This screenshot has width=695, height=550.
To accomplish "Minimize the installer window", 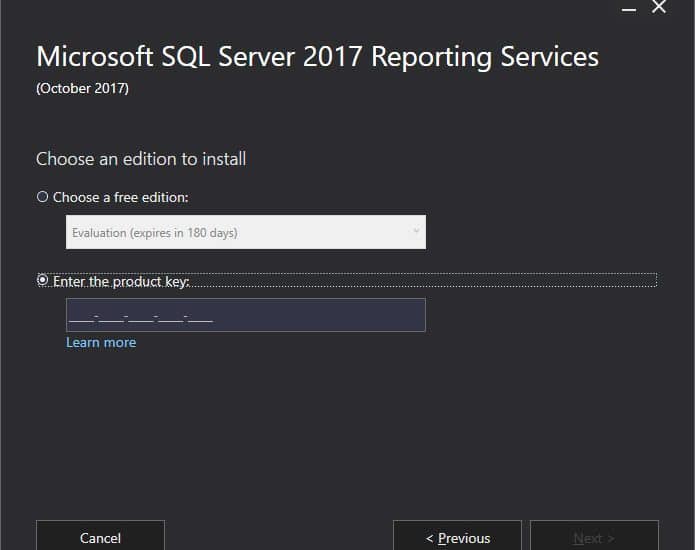I will tap(629, 9).
